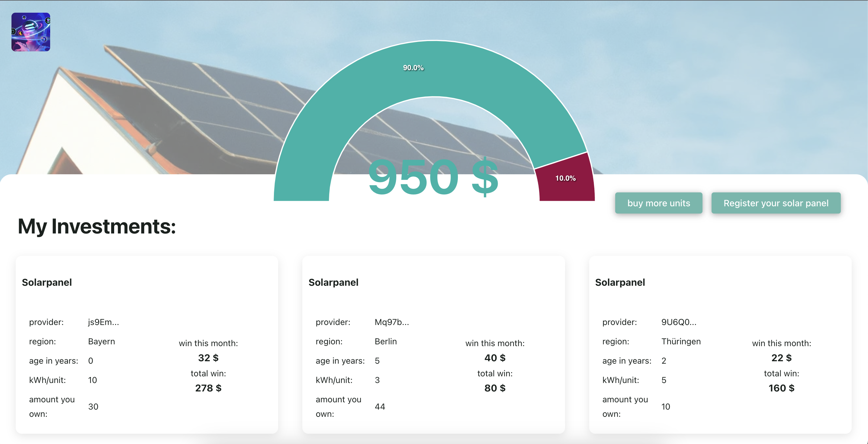Click 'Register your solar panel' button
The height and width of the screenshot is (444, 868).
(x=776, y=203)
